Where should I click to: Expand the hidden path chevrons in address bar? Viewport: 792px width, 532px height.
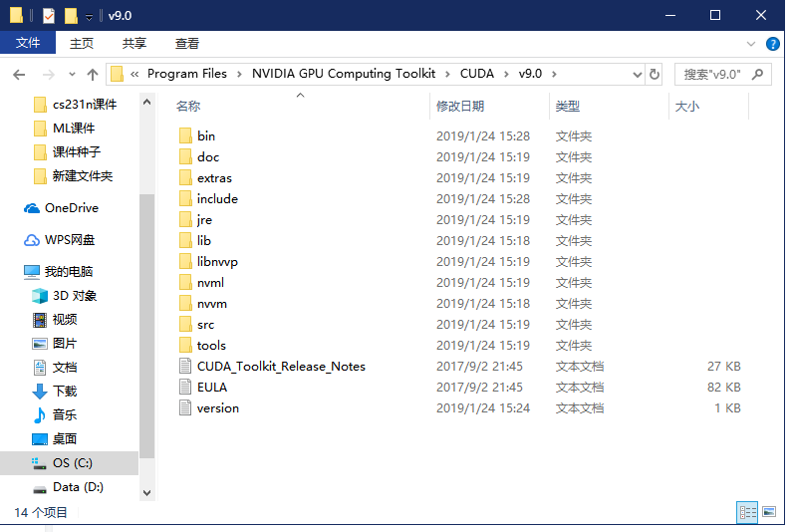click(x=134, y=75)
